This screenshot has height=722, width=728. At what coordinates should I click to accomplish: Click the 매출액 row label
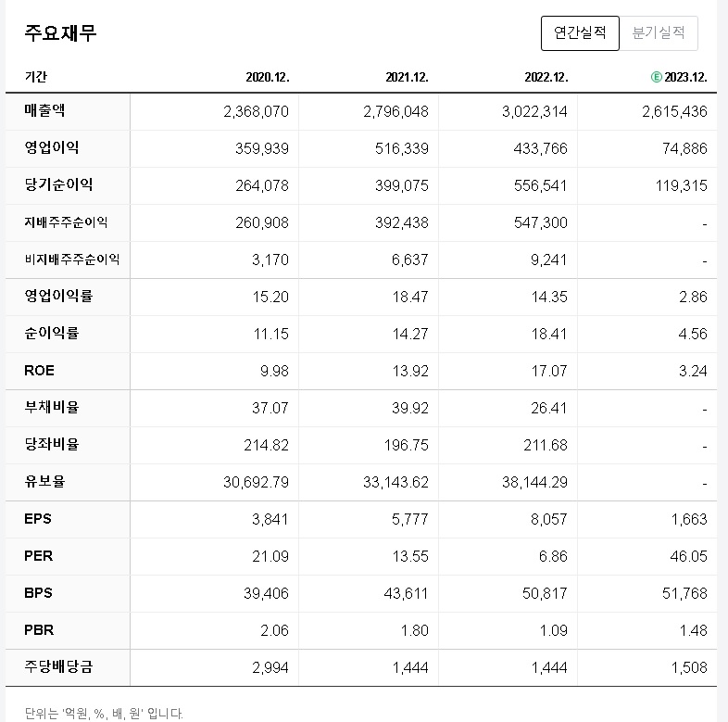(44, 110)
